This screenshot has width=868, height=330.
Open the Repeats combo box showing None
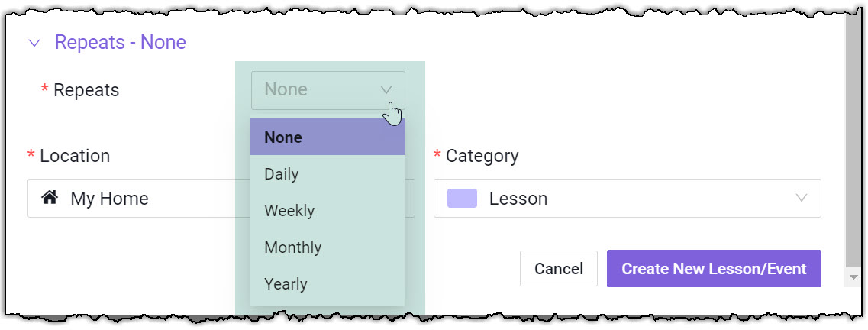pyautogui.click(x=317, y=90)
